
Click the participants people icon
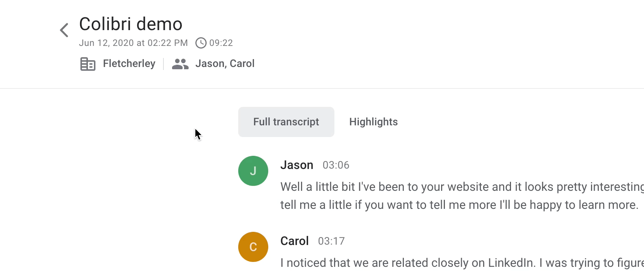point(180,64)
